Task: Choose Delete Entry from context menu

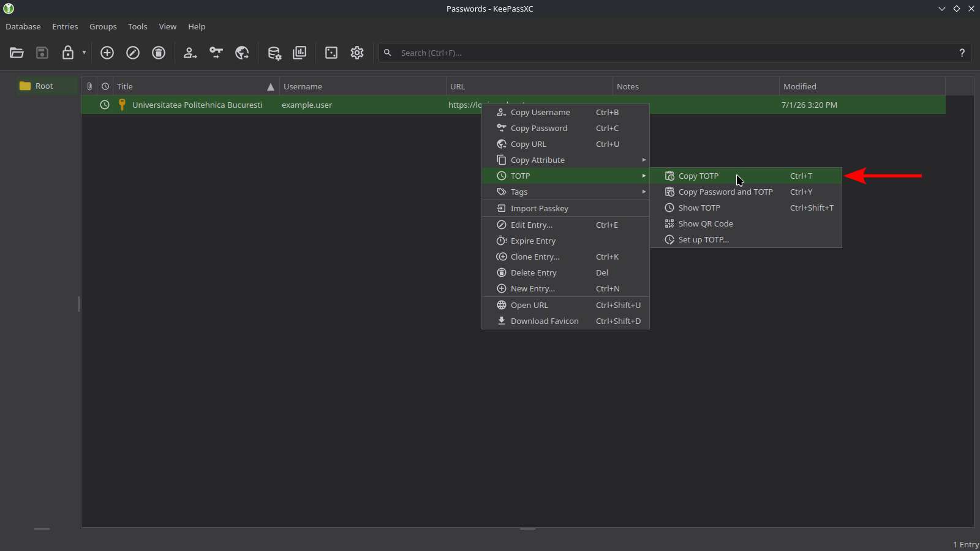Action: point(565,272)
